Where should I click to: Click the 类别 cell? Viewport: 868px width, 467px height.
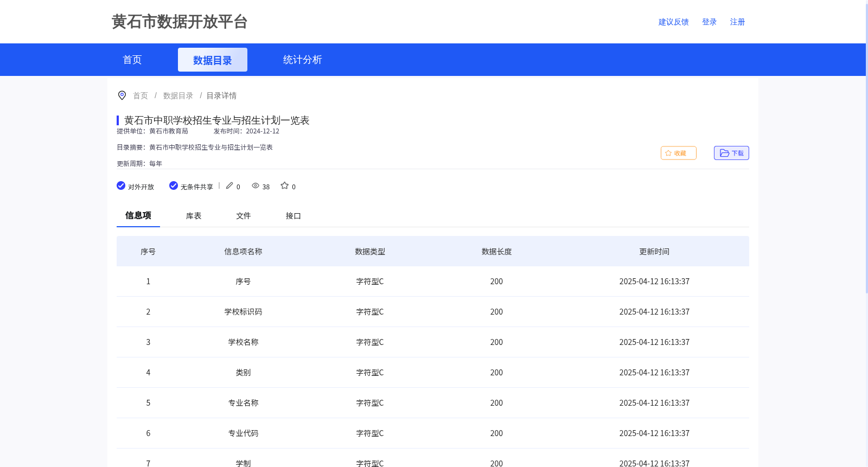pos(243,373)
